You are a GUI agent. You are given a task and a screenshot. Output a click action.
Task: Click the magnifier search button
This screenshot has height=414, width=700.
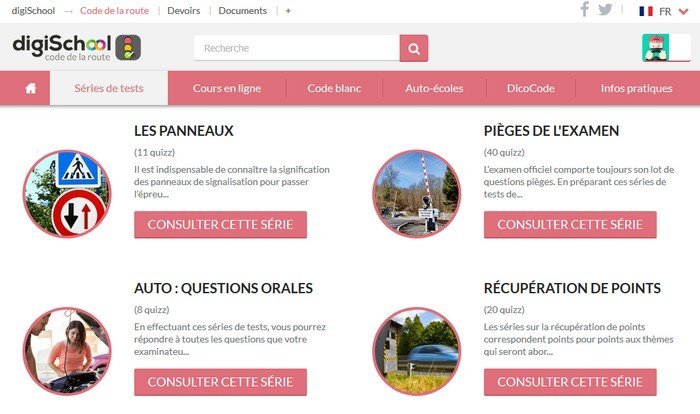pyautogui.click(x=414, y=48)
